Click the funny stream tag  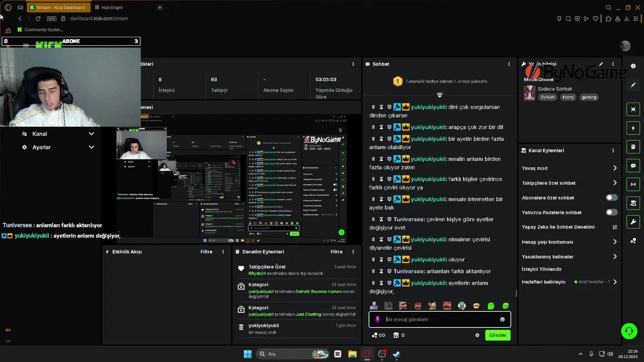(x=568, y=97)
